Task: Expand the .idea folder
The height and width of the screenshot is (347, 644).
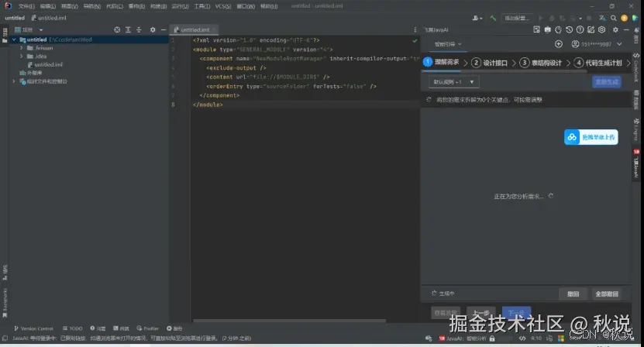Action: (22, 57)
